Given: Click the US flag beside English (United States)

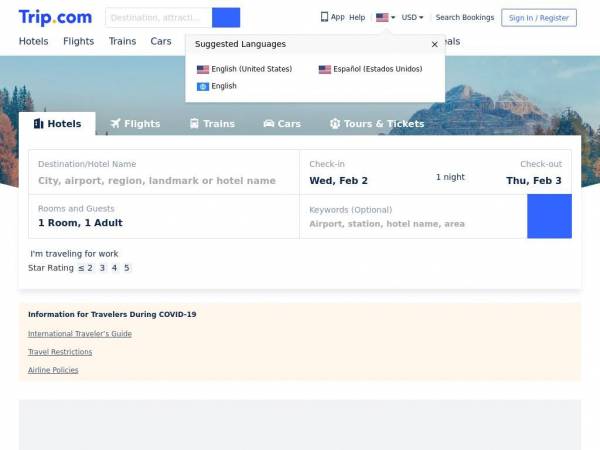Looking at the screenshot, I should click(x=203, y=69).
